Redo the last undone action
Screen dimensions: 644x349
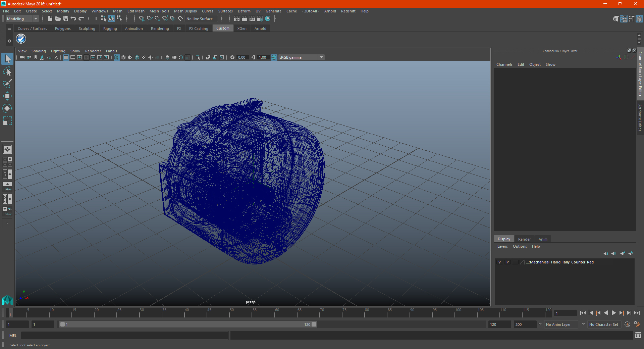pos(82,19)
